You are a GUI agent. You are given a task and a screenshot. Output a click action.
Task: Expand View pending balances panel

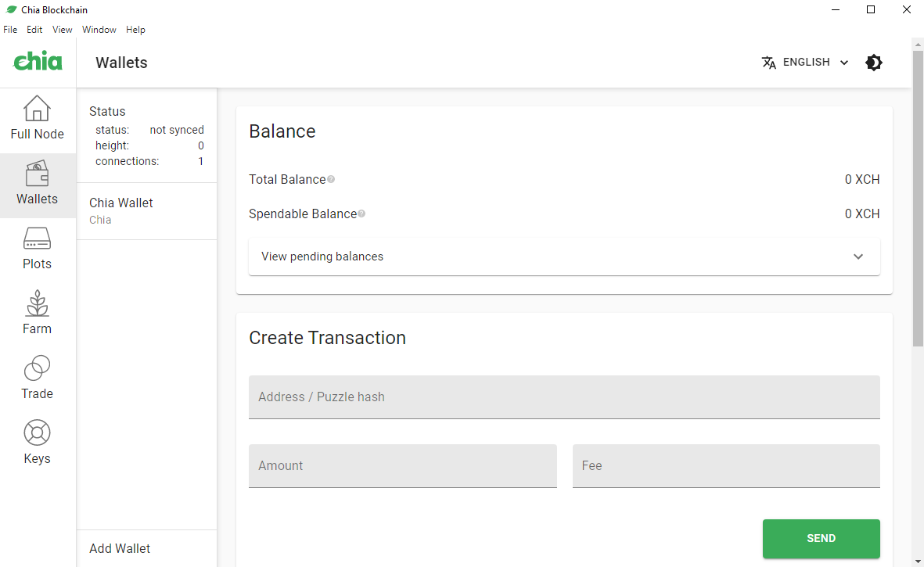coord(564,257)
